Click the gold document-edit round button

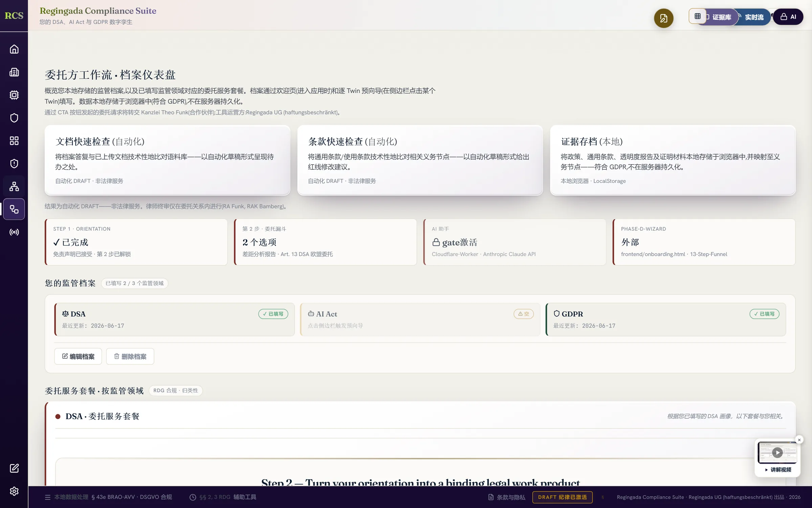tap(663, 18)
